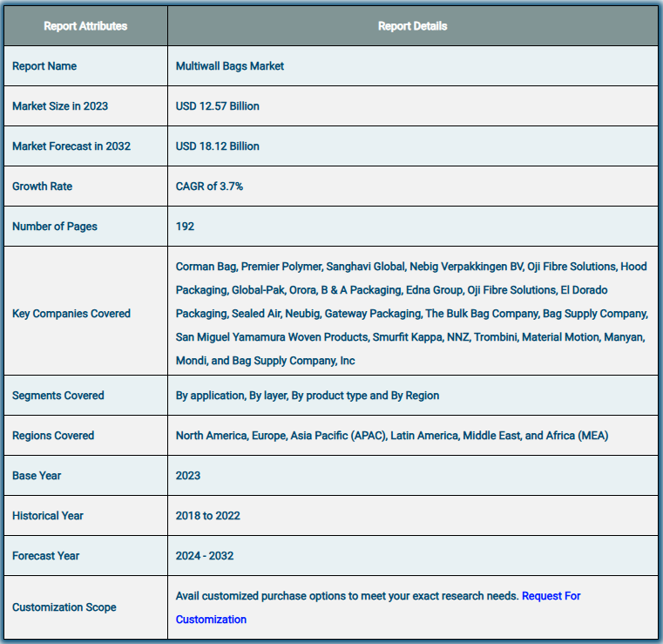Click the Number of Pages label
This screenshot has width=663, height=644.
tap(55, 227)
